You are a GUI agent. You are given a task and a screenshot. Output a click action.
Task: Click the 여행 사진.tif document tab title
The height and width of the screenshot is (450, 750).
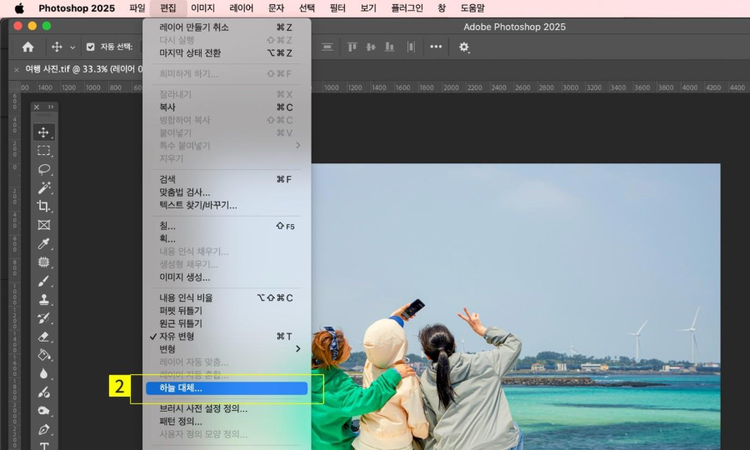tap(84, 69)
